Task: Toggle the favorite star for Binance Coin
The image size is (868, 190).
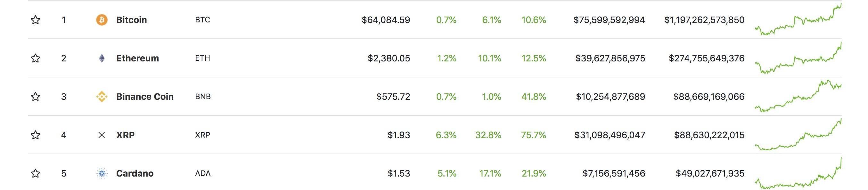Action: point(35,97)
